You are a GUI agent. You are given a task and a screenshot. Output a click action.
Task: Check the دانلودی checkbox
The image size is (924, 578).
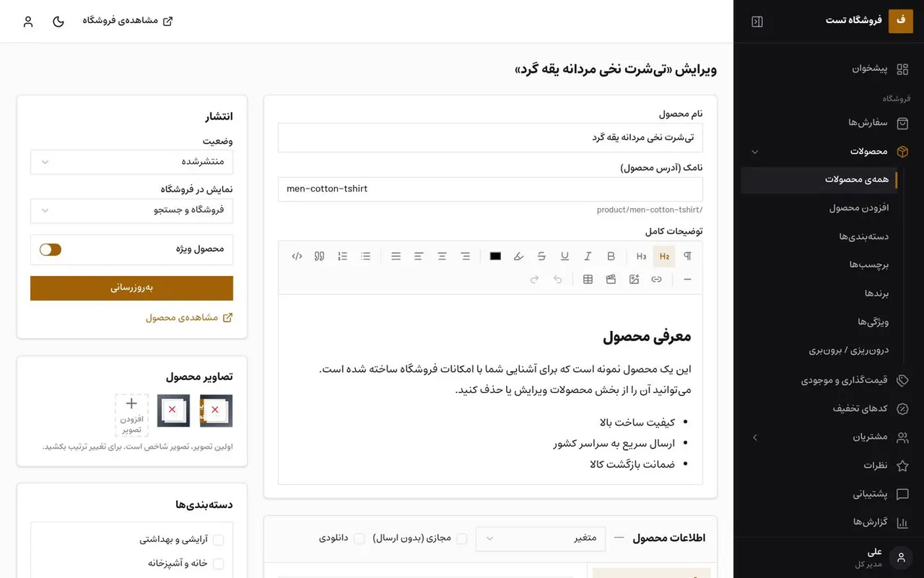tap(359, 538)
